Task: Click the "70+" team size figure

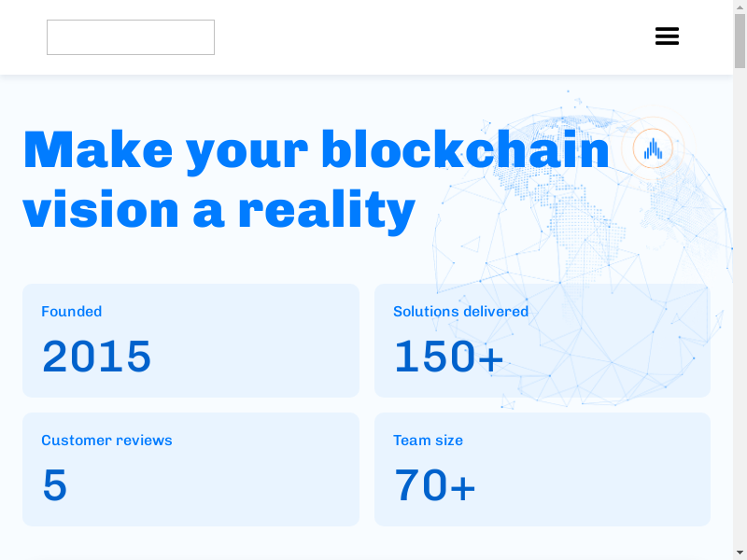Action: pyautogui.click(x=435, y=485)
